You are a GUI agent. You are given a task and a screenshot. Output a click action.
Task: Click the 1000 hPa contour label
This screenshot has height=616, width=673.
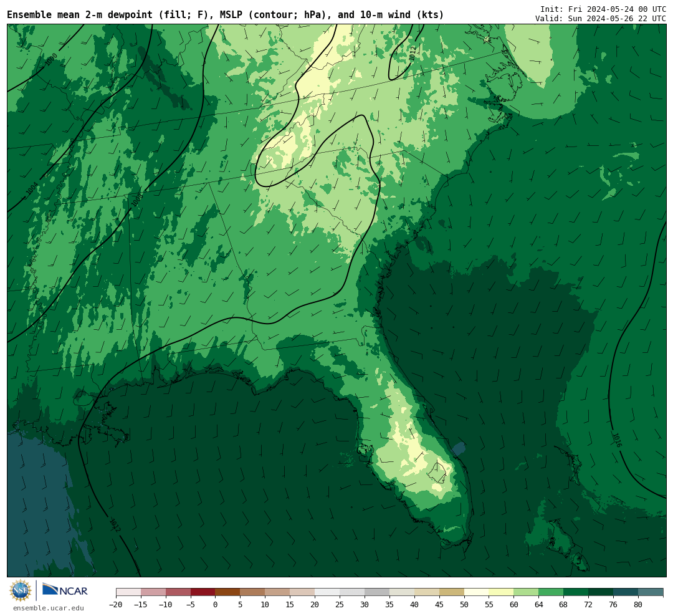coord(51,59)
